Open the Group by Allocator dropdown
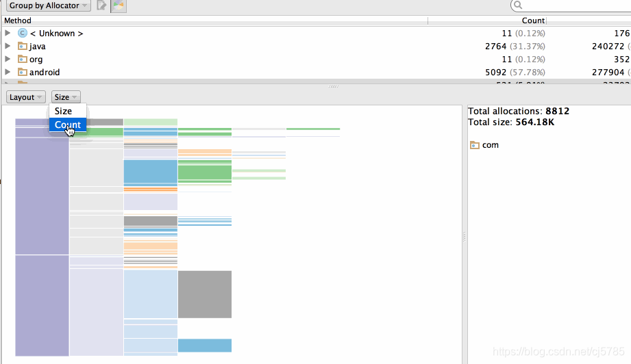 tap(48, 5)
